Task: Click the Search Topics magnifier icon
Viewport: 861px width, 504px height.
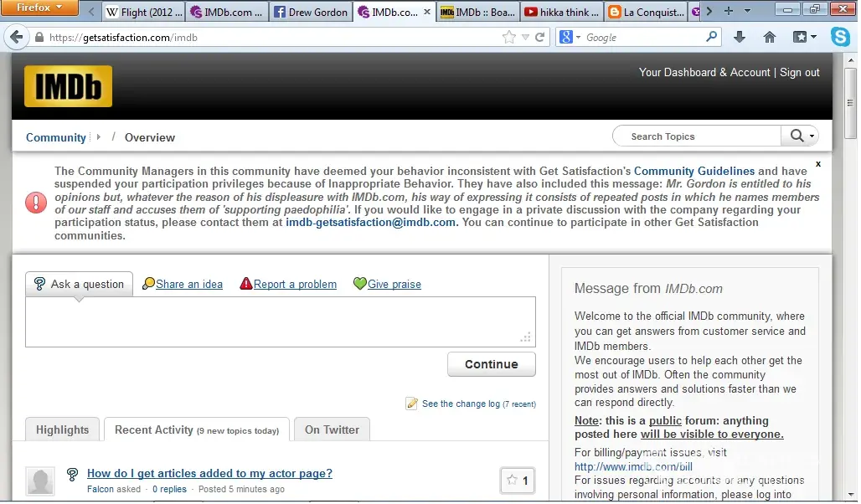Action: [x=797, y=136]
